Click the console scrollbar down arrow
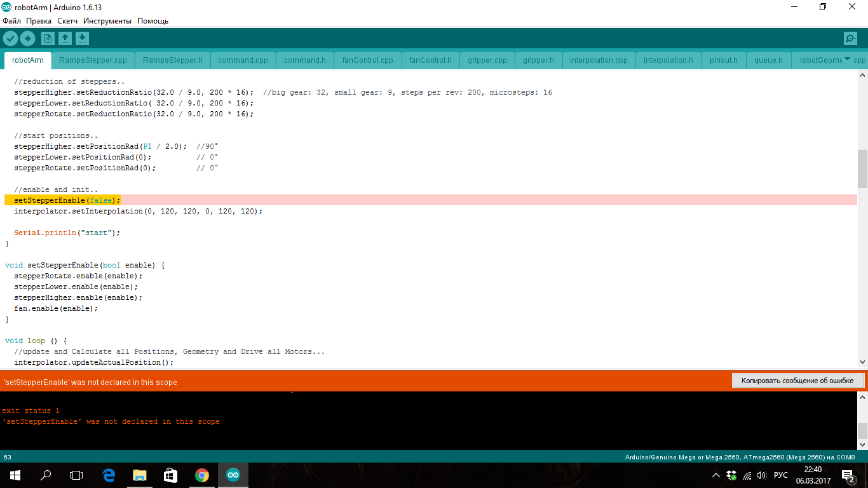Image resolution: width=868 pixels, height=488 pixels. 862,445
